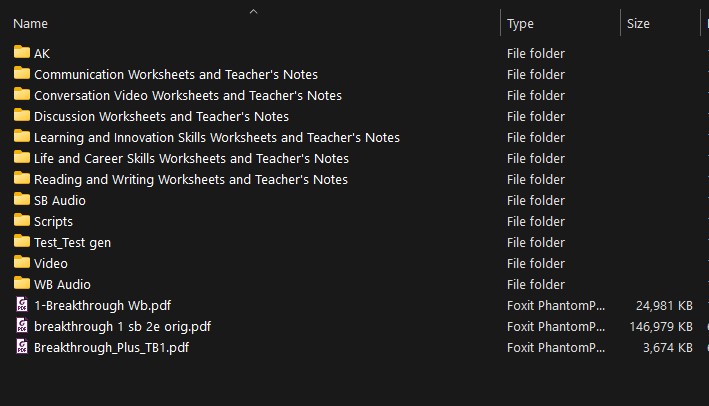The image size is (709, 406).
Task: Select Discussion Worksheets and Teacher's Notes folder
Action: point(162,116)
